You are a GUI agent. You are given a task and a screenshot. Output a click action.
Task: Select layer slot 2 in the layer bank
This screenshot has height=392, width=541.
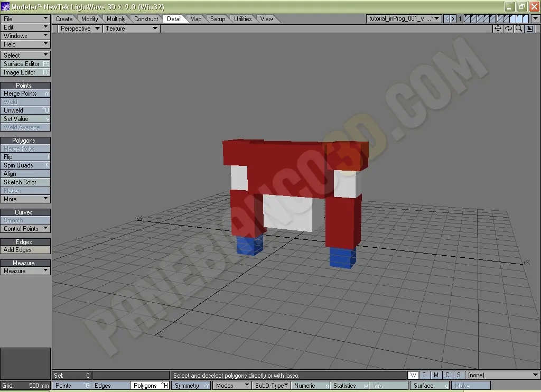coord(474,18)
